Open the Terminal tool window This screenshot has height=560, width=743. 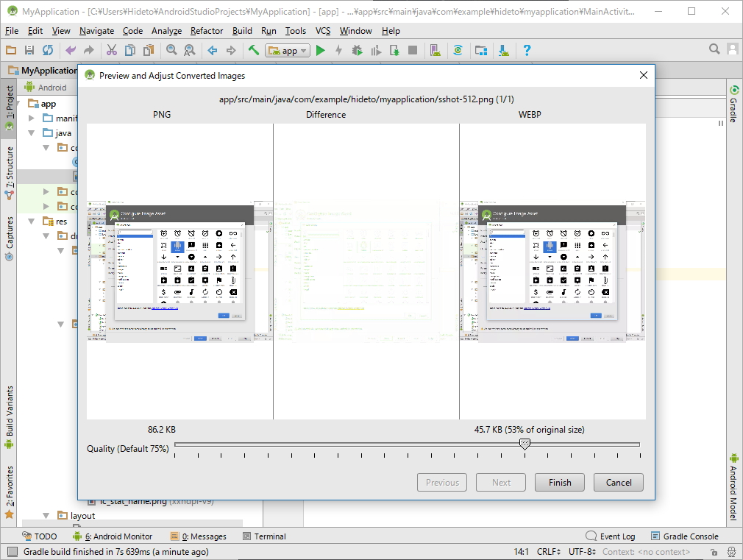tap(264, 536)
